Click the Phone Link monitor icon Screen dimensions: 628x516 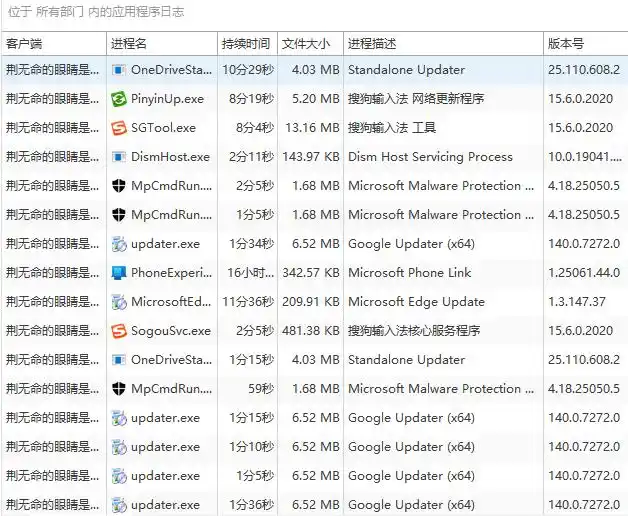coord(119,273)
